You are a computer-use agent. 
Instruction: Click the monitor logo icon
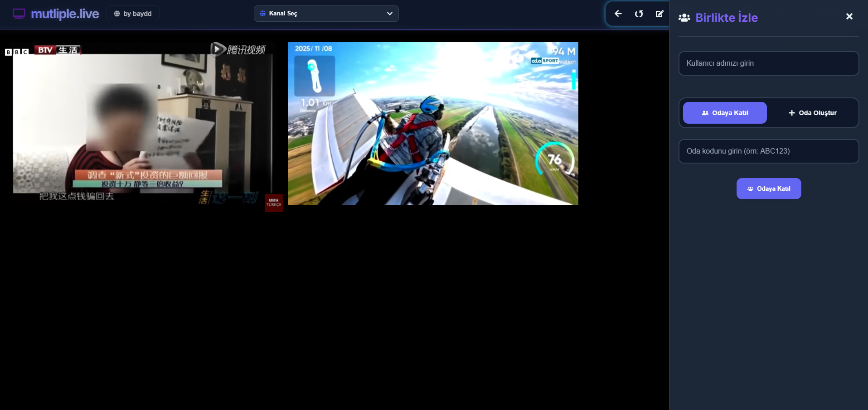(x=19, y=14)
